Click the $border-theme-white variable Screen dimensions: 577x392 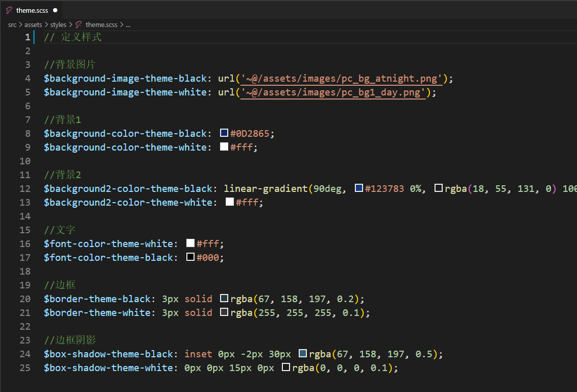(x=97, y=313)
